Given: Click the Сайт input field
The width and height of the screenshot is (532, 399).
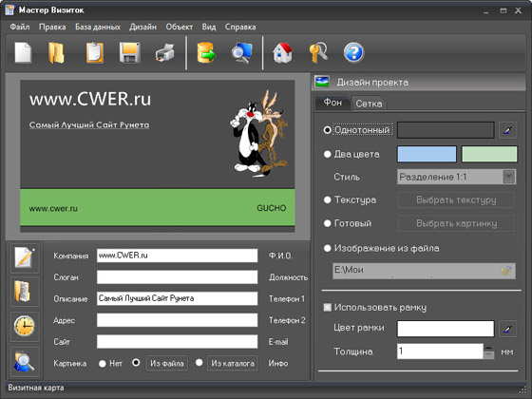Looking at the screenshot, I should (177, 342).
